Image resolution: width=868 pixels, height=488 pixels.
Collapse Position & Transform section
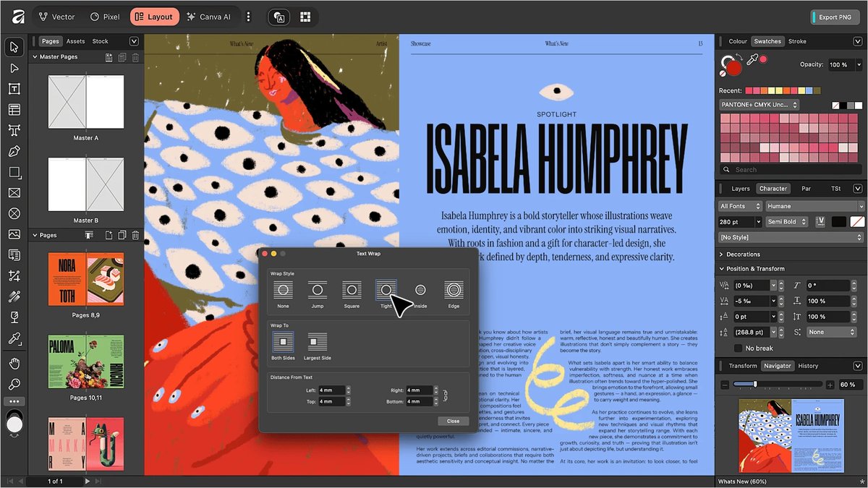tap(721, 269)
